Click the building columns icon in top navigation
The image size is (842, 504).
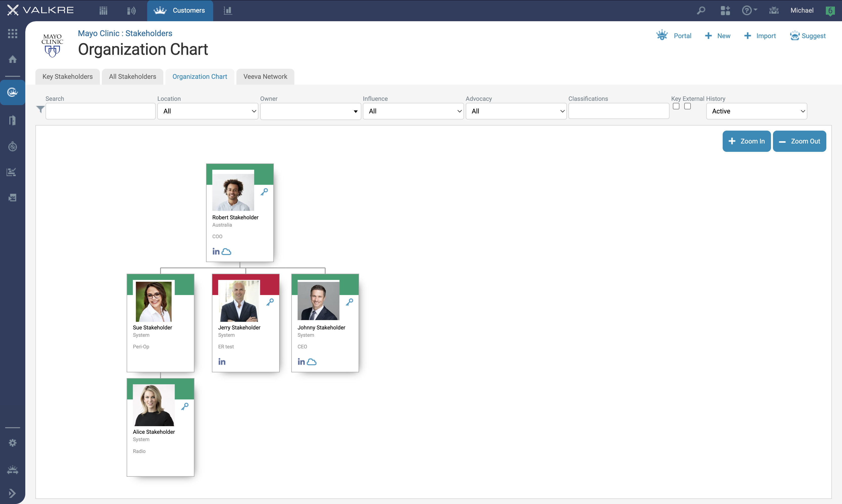pyautogui.click(x=103, y=11)
